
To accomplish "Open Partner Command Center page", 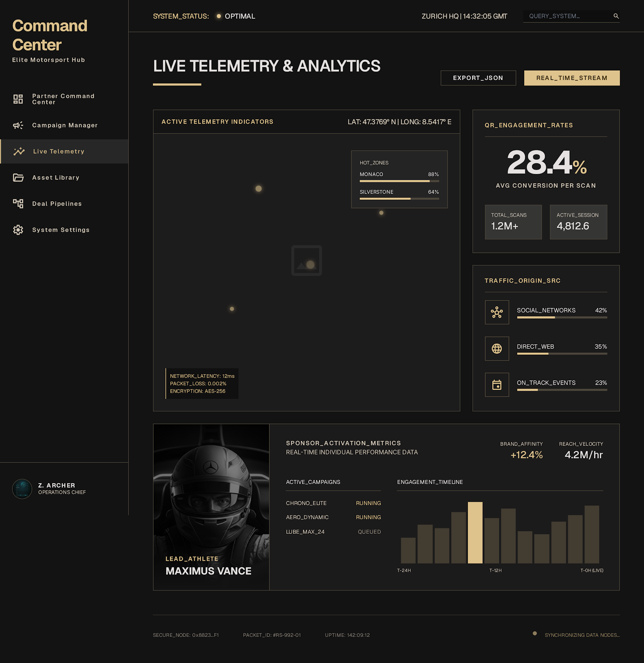I will coord(64,99).
